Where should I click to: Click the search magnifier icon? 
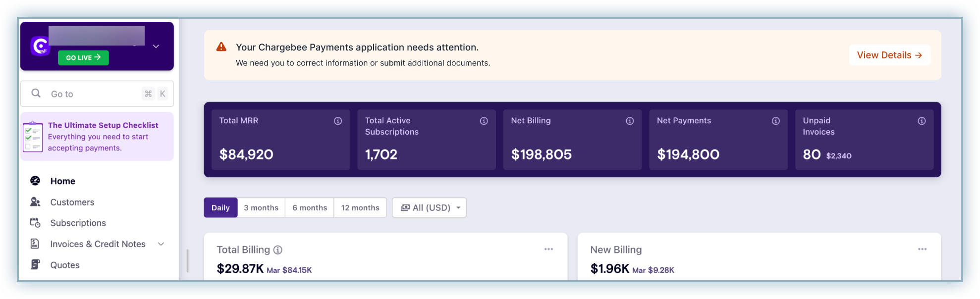[36, 93]
